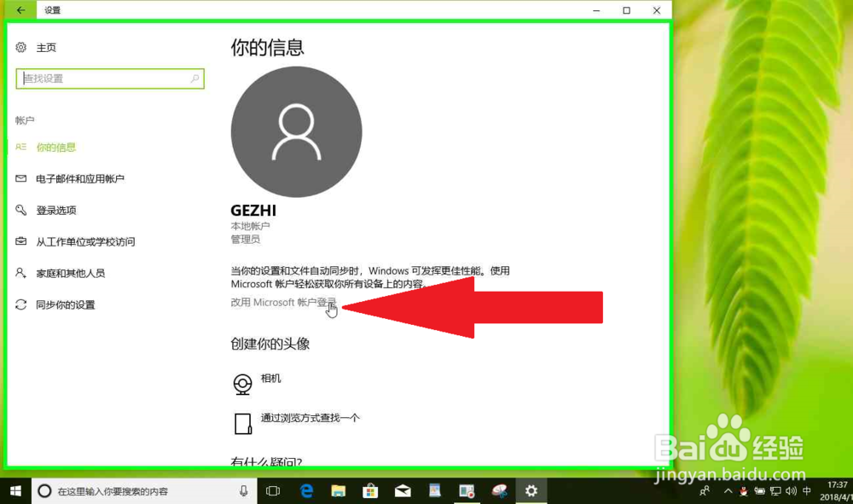Expand hidden icons in the system tray
Viewport: 853px width, 504px height.
pos(728,491)
